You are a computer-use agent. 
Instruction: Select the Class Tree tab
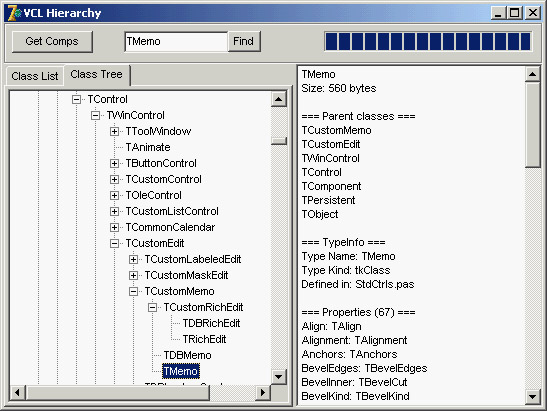pos(97,74)
